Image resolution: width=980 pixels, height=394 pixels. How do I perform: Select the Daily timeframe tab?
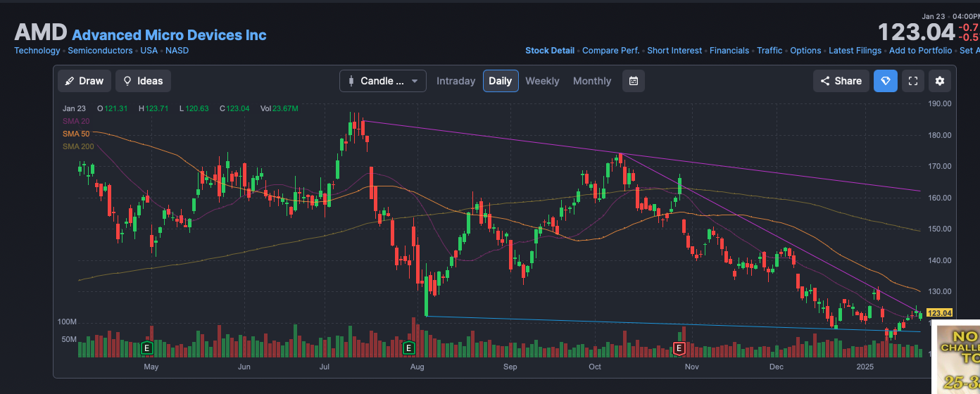click(x=501, y=81)
